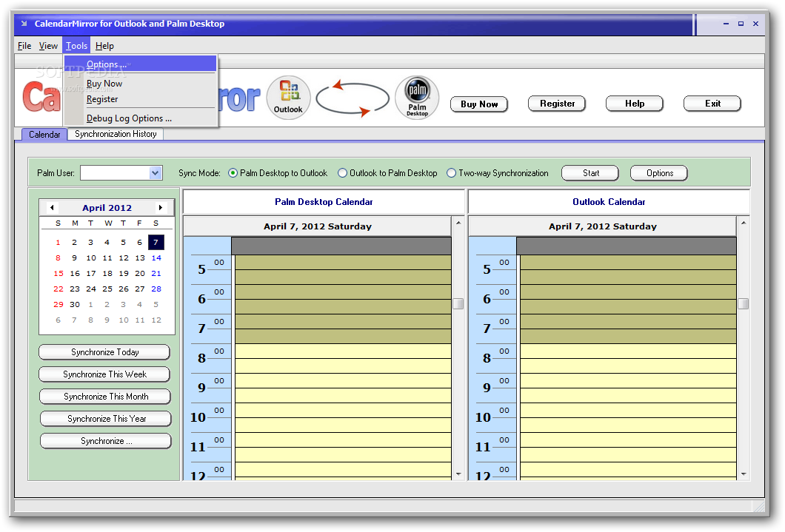Click the Palm Desktop Calendar heading

coord(324,202)
